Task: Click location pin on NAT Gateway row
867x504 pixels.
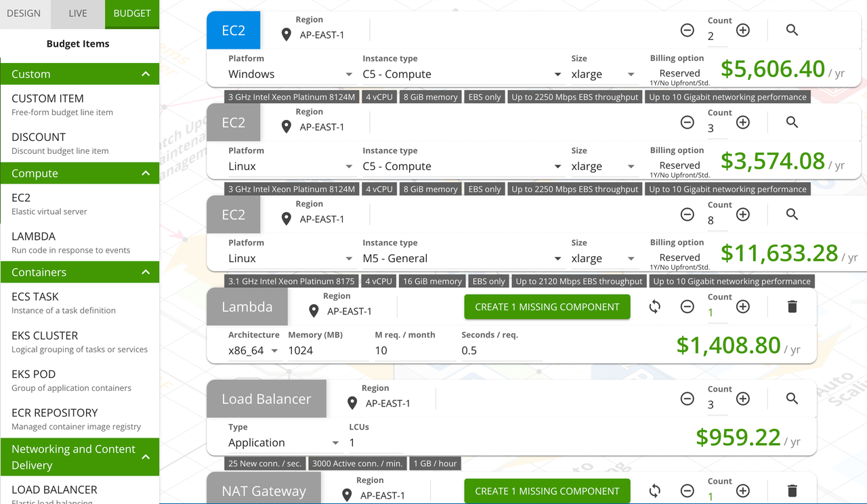Action: (x=346, y=495)
